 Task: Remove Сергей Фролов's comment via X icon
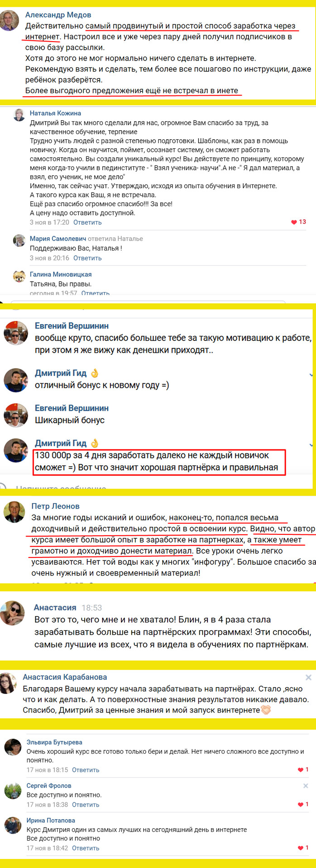point(306,786)
